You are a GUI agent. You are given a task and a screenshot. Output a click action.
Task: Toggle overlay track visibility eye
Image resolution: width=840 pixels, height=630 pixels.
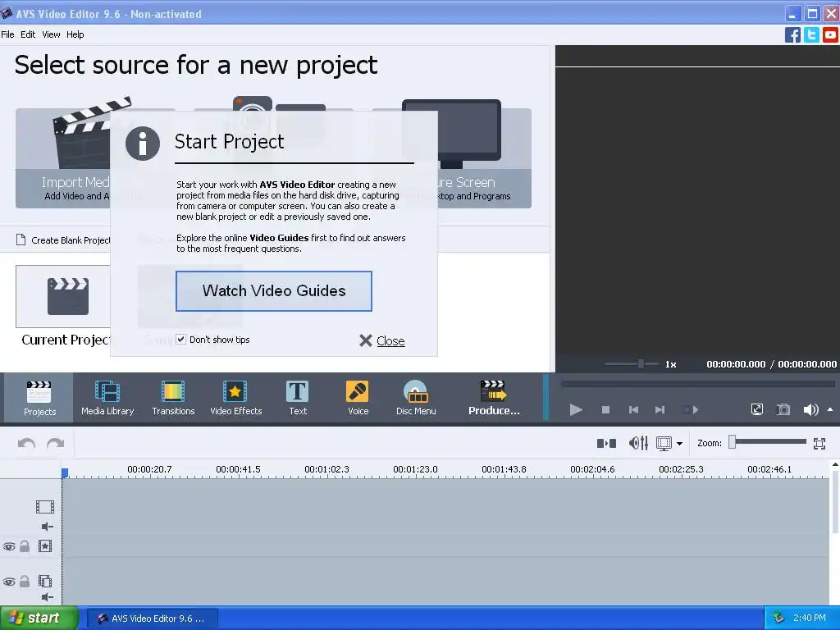[x=9, y=582]
